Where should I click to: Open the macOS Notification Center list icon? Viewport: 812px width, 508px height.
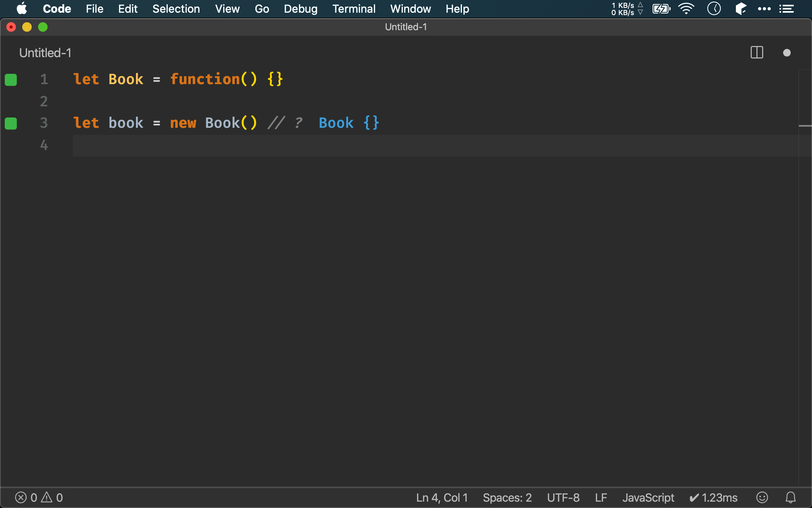786,9
